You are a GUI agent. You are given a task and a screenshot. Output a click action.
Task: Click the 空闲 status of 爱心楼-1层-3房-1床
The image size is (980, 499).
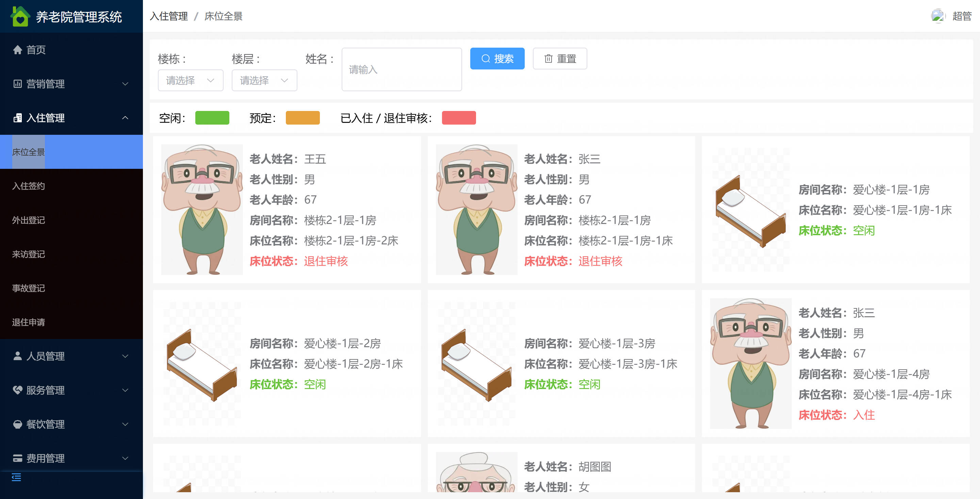(590, 384)
